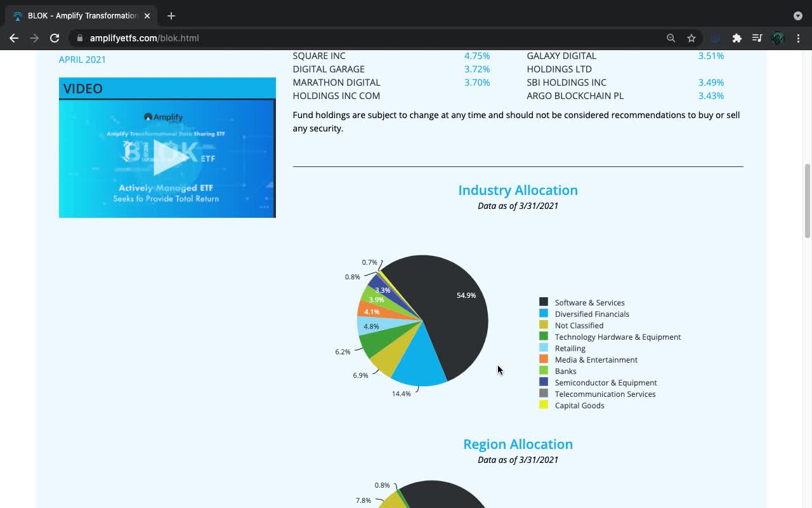Click the 3.43% holding weight

(711, 96)
